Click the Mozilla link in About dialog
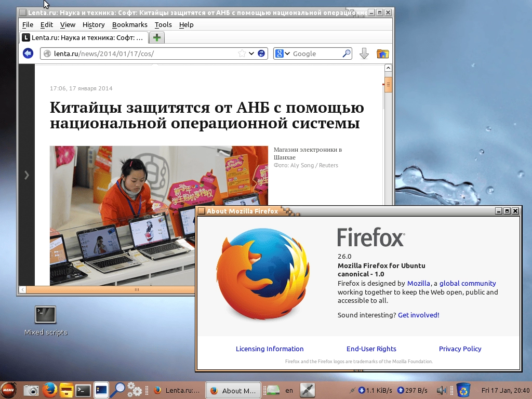The width and height of the screenshot is (532, 399). point(418,283)
